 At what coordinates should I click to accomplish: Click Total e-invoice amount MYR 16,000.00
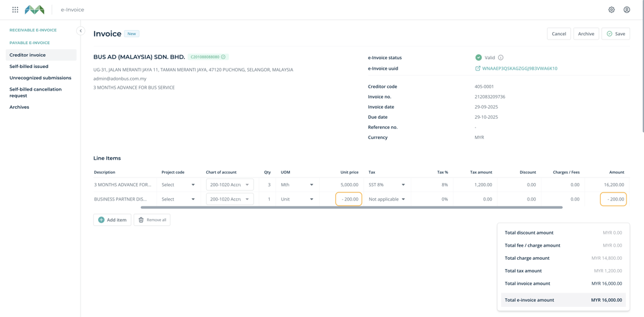click(x=563, y=300)
